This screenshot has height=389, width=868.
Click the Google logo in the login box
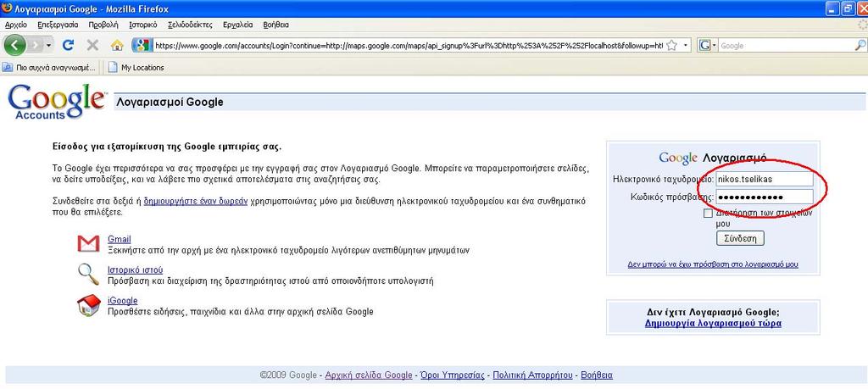(x=677, y=158)
